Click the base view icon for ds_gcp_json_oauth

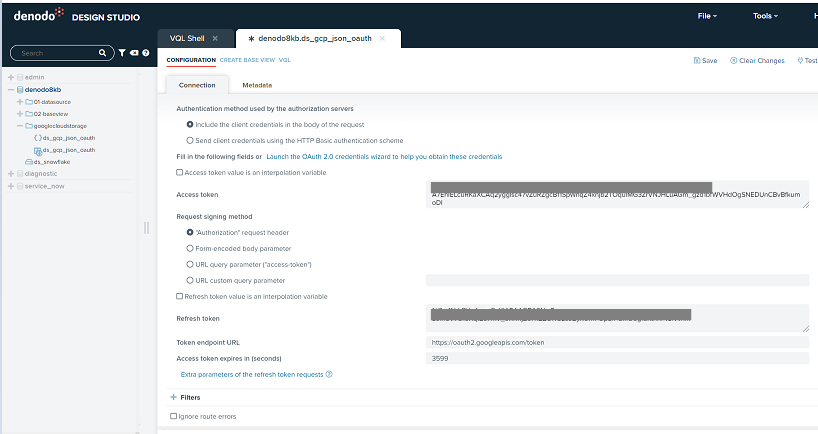coord(38,151)
